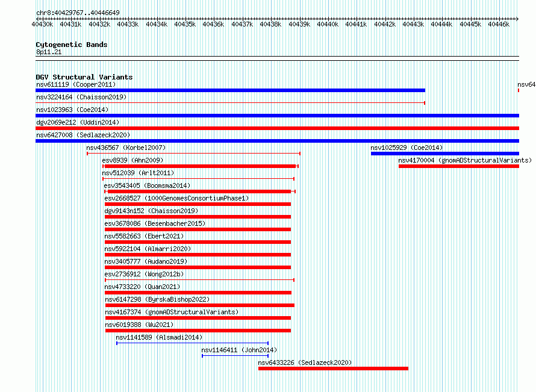
Task: Open esv2668527 1000GenomesConsortiumPhase1 variant bar
Action: [198, 204]
